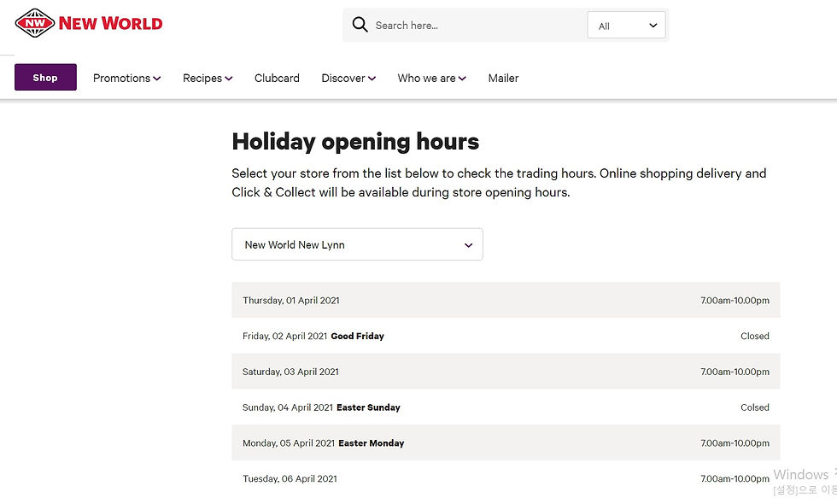Click the Closed status for Good Friday
Image resolution: width=837 pixels, height=504 pixels.
[x=755, y=336]
